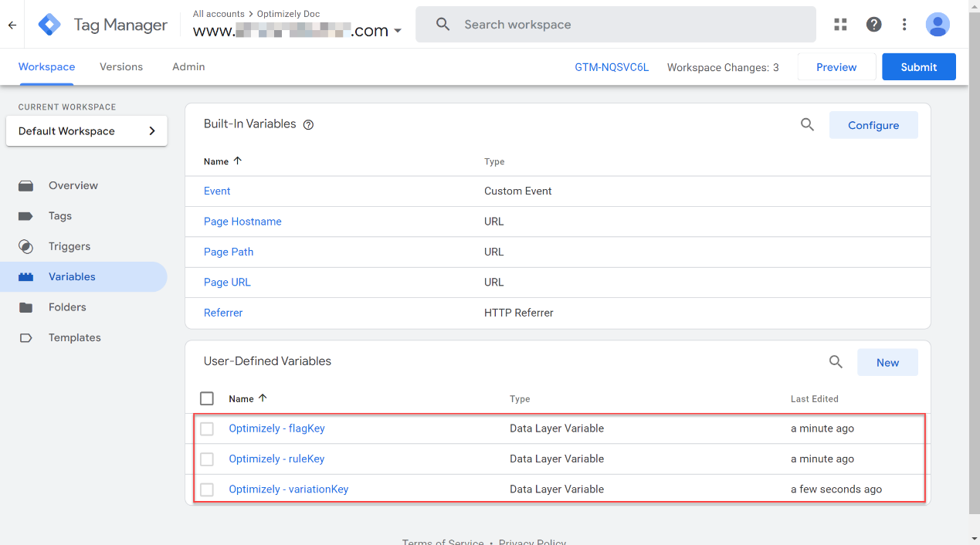Click the Custom Event type cell
This screenshot has width=980, height=545.
(518, 191)
